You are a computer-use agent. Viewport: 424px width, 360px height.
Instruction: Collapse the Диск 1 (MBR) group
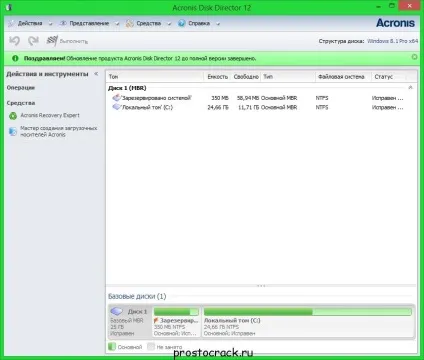[x=410, y=88]
